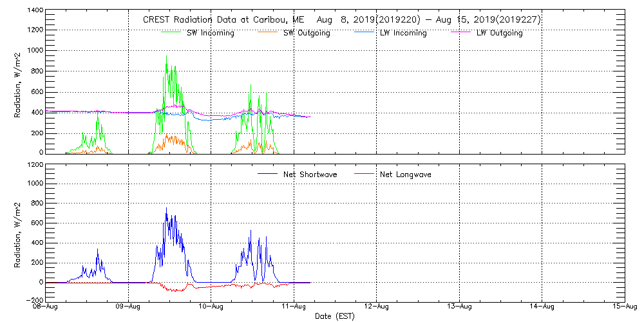Click the 12-Aug date tick label
Viewport: 644px width, 322px height.
click(x=377, y=308)
